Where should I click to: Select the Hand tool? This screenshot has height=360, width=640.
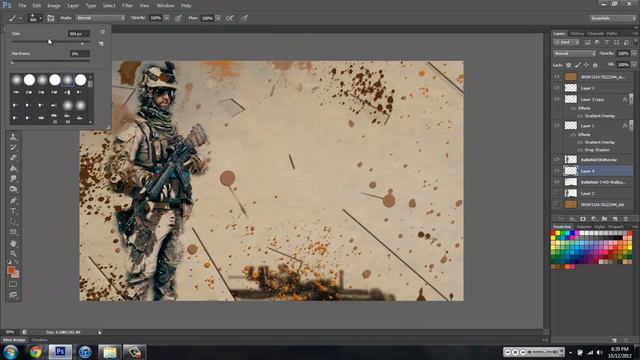click(13, 244)
